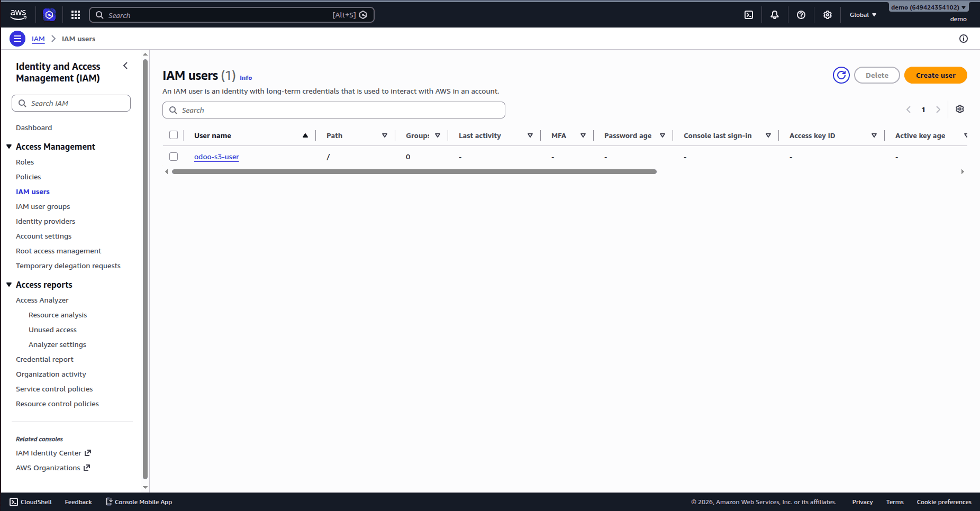980x511 pixels.
Task: Open Resource analysis
Action: point(58,315)
